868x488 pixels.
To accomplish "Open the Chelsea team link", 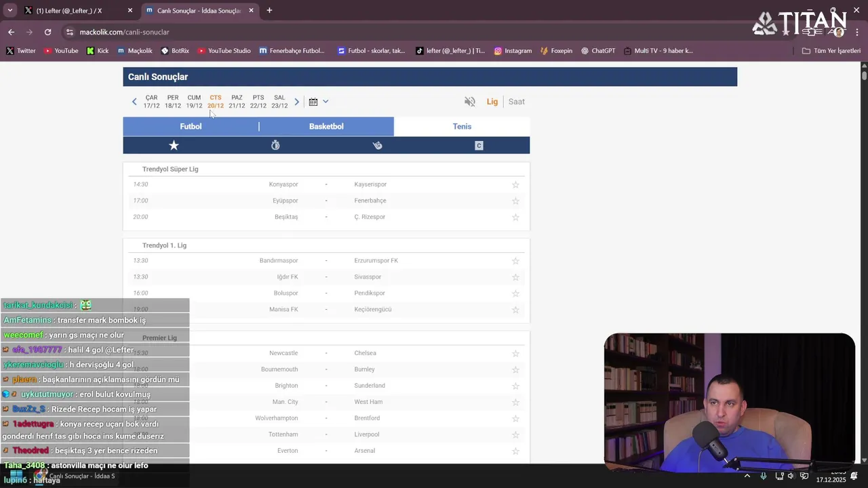I will point(365,353).
